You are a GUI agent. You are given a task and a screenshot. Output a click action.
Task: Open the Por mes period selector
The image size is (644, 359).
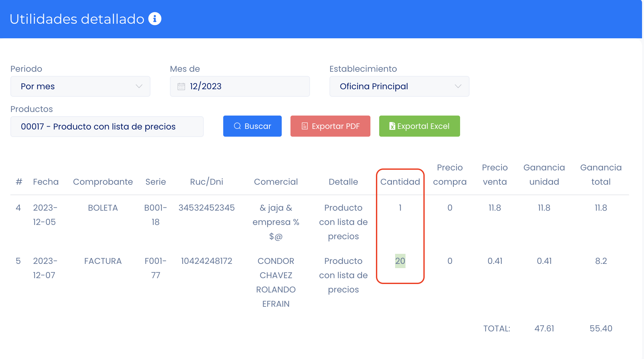[75, 86]
